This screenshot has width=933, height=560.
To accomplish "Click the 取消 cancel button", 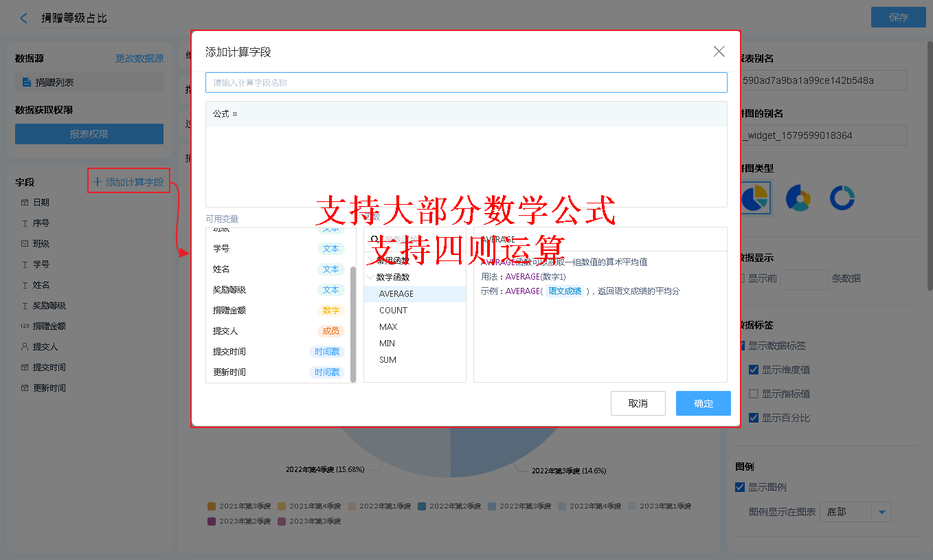I will click(638, 403).
